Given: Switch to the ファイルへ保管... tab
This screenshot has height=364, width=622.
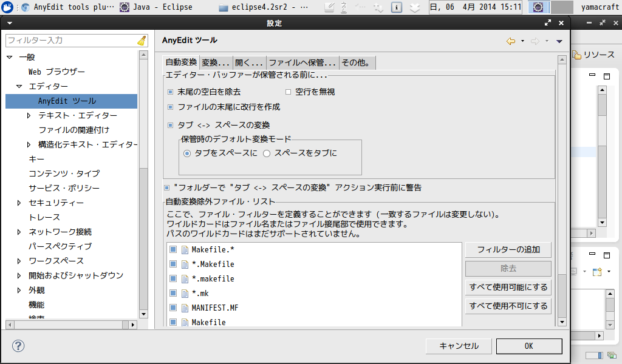Looking at the screenshot, I should 302,62.
